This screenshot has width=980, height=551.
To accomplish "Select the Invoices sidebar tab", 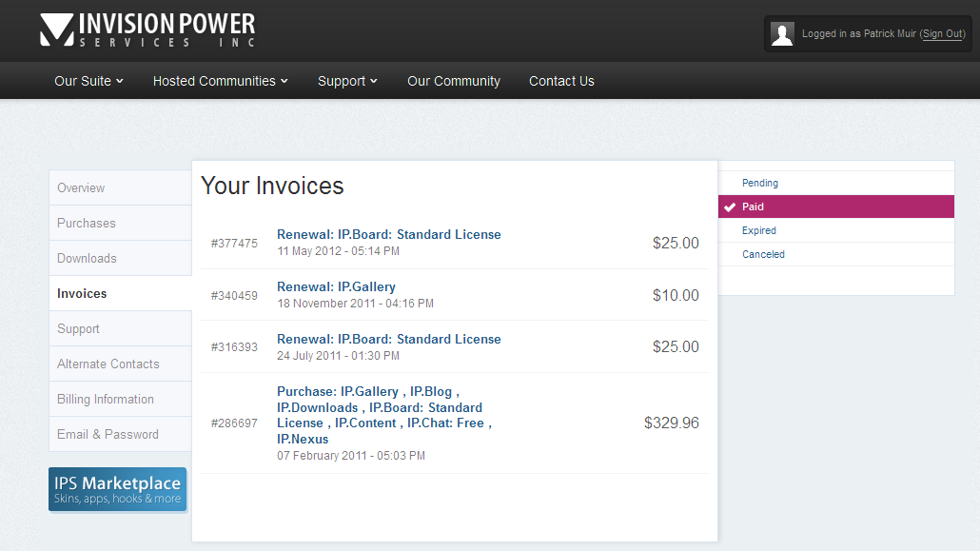I will 121,293.
